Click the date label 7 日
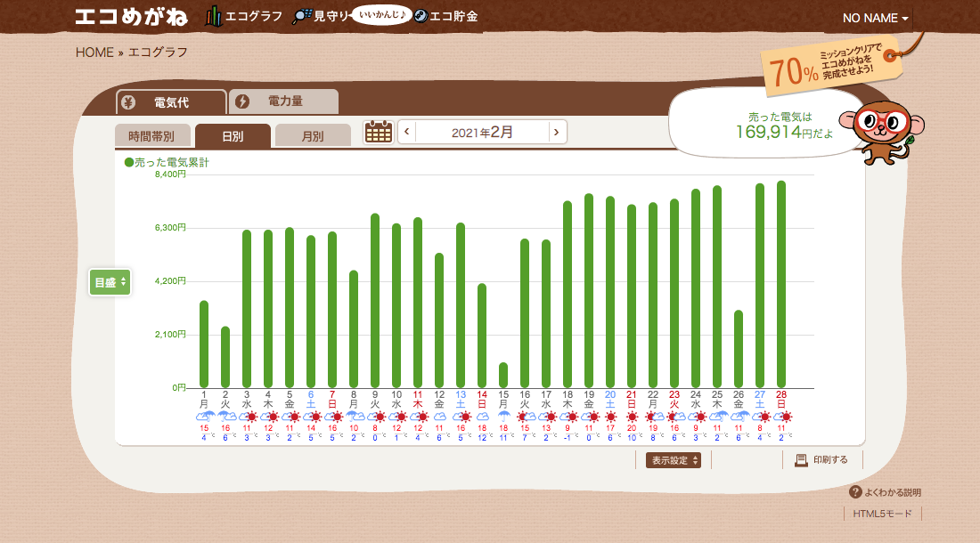This screenshot has width=980, height=543. (332, 400)
